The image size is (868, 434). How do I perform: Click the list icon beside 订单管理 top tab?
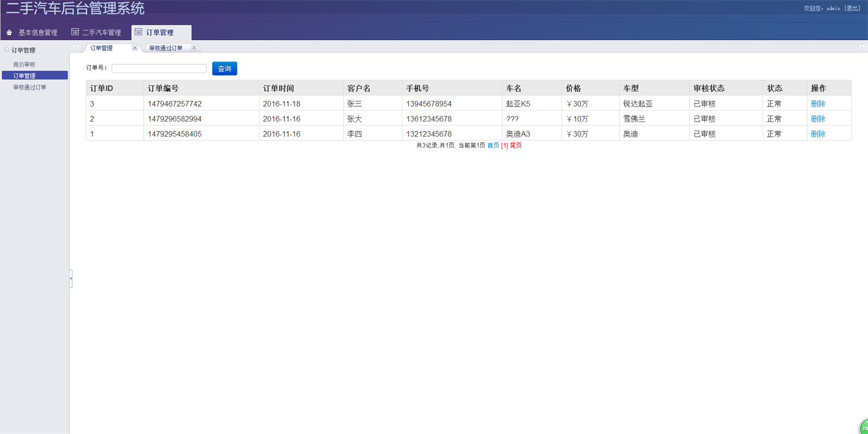[138, 32]
